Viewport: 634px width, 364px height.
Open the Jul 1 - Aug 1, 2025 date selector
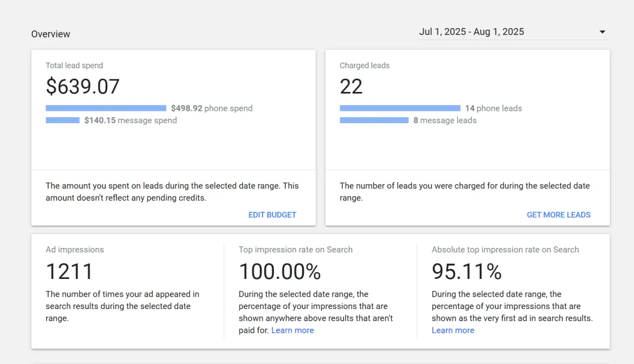tap(471, 32)
